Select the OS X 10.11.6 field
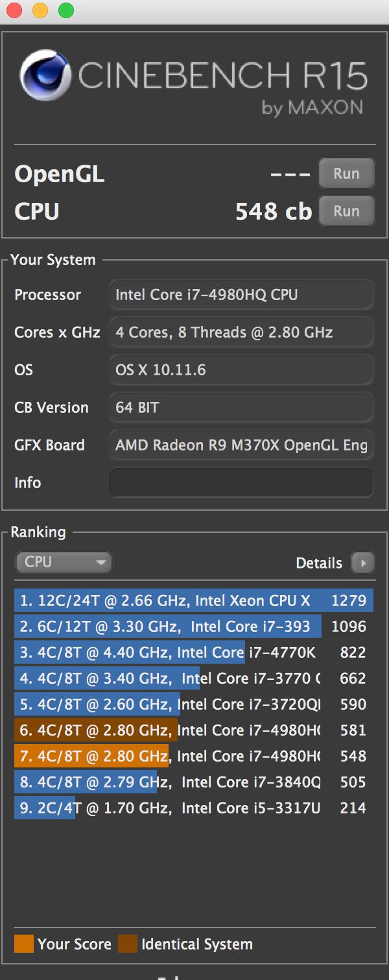Image resolution: width=389 pixels, height=980 pixels. pyautogui.click(x=241, y=370)
